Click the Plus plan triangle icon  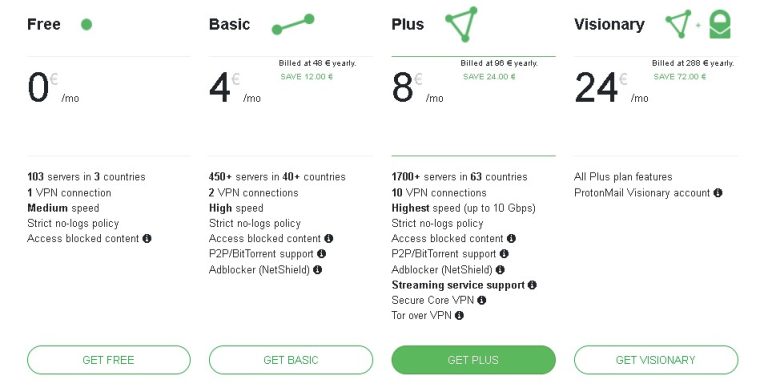coord(461,24)
